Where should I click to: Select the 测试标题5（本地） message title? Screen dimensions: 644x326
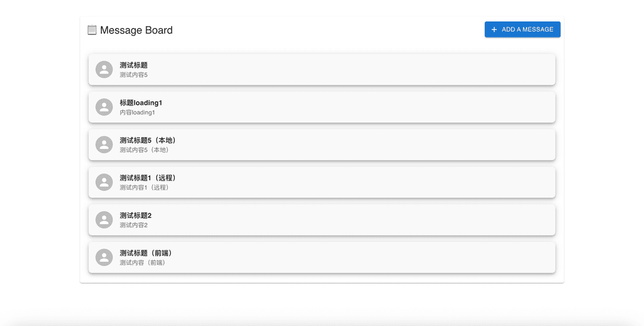(148, 140)
